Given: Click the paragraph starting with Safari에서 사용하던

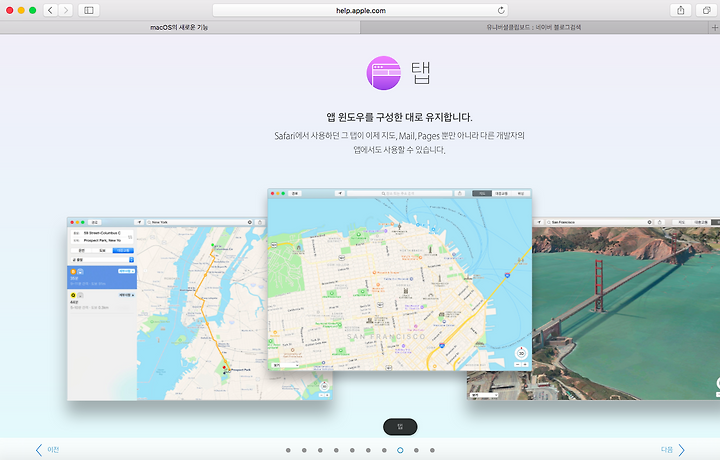Looking at the screenshot, I should tap(399, 142).
